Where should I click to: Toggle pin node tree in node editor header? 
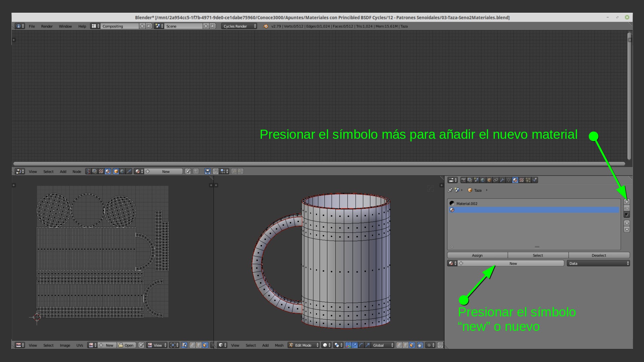tap(188, 171)
